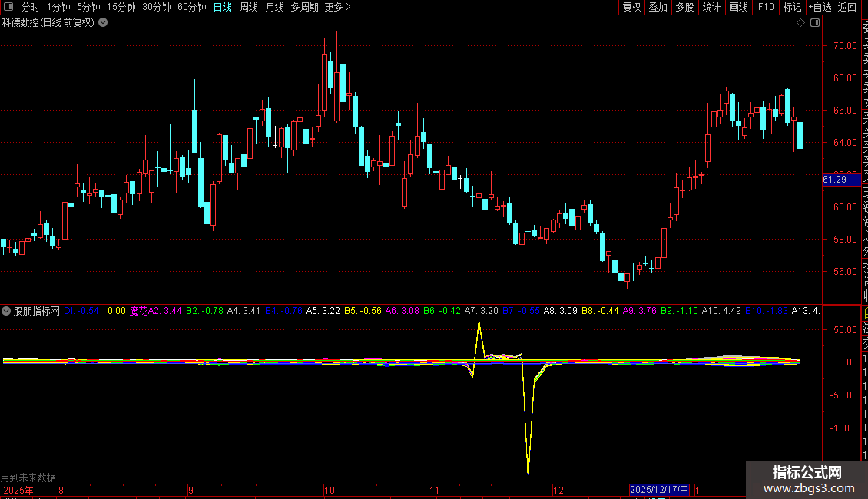Click the B5: -0.56 indicator value
Viewport: 868px width, 499px height.
(363, 311)
